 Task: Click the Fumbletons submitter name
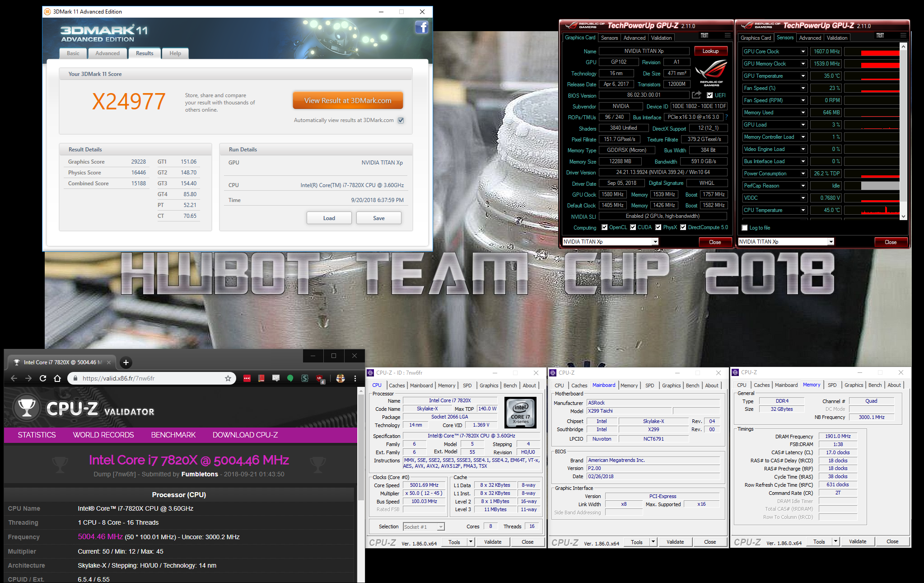[x=200, y=474]
